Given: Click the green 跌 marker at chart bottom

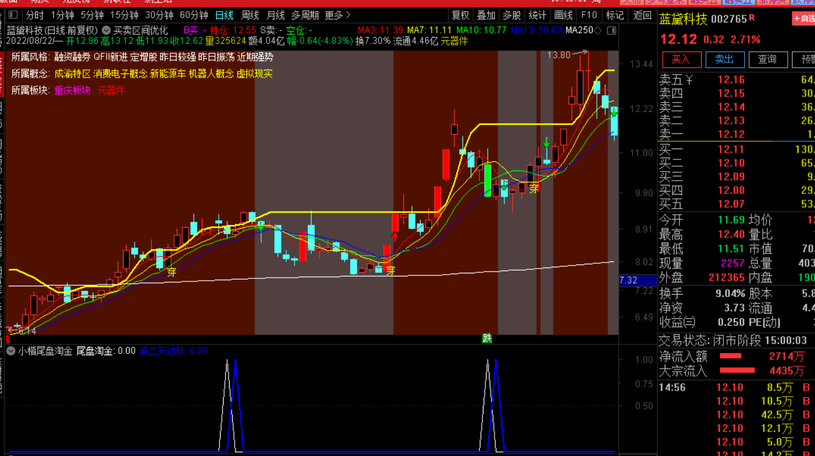Looking at the screenshot, I should 487,338.
